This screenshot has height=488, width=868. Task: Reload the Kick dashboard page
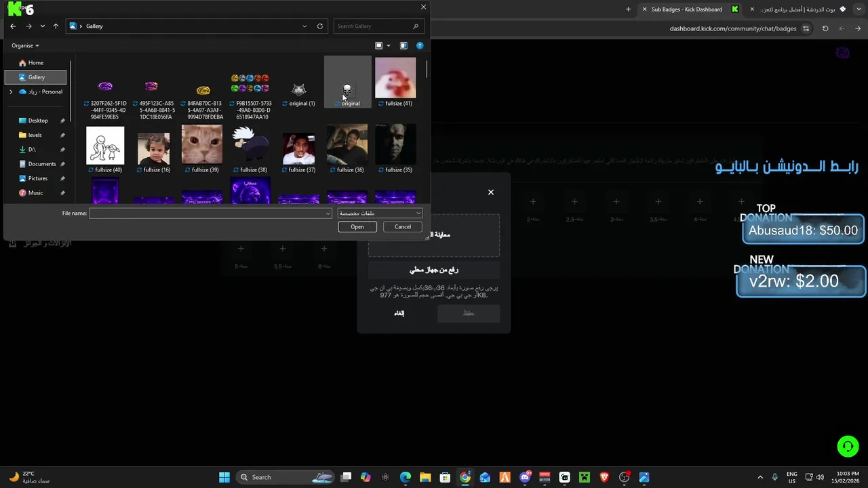click(825, 28)
